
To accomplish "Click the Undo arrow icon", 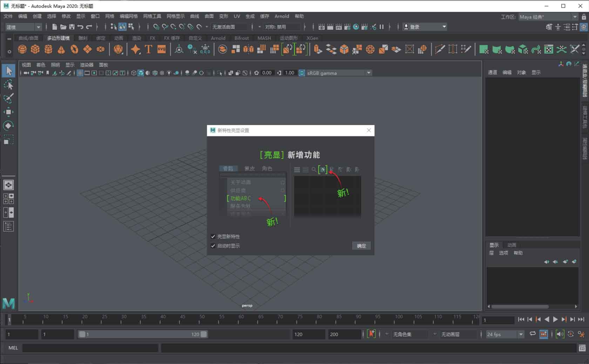I will tap(81, 27).
